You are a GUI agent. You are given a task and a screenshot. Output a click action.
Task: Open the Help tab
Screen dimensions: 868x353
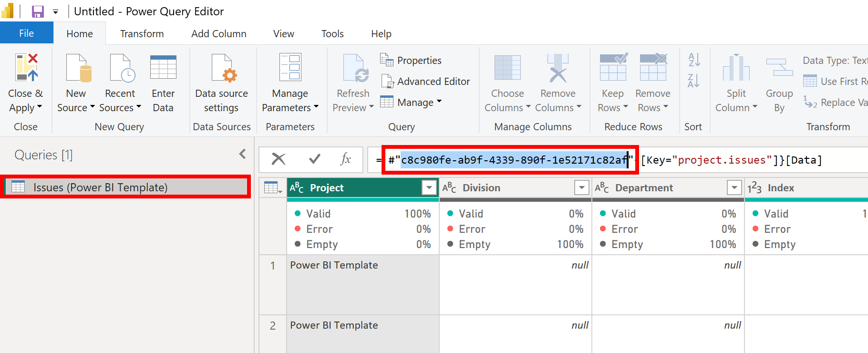pos(382,34)
